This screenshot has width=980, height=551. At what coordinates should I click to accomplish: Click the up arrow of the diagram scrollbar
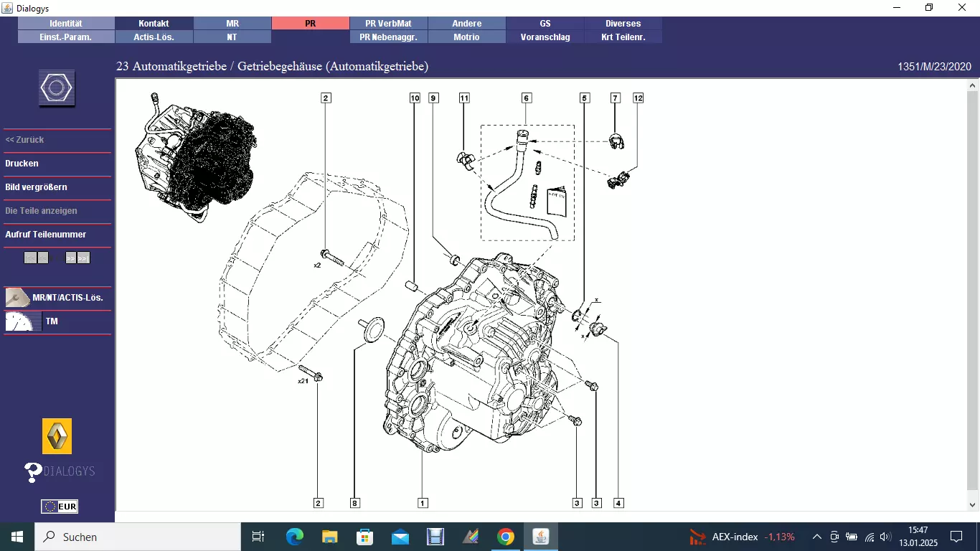click(972, 85)
